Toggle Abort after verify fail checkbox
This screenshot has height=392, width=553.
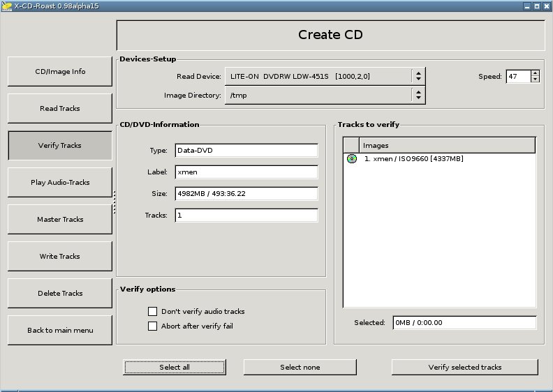152,326
